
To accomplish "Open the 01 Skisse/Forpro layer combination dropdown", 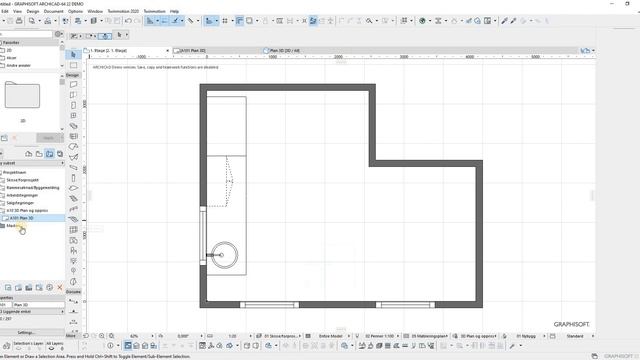I will [x=283, y=336].
